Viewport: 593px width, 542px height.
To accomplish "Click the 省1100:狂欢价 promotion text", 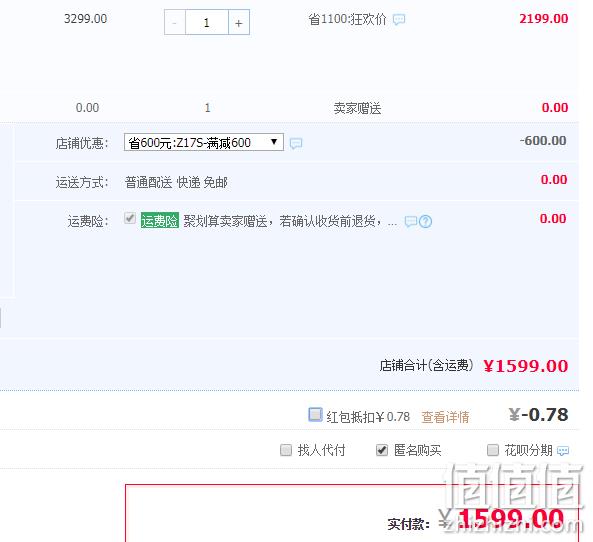I will [x=348, y=19].
